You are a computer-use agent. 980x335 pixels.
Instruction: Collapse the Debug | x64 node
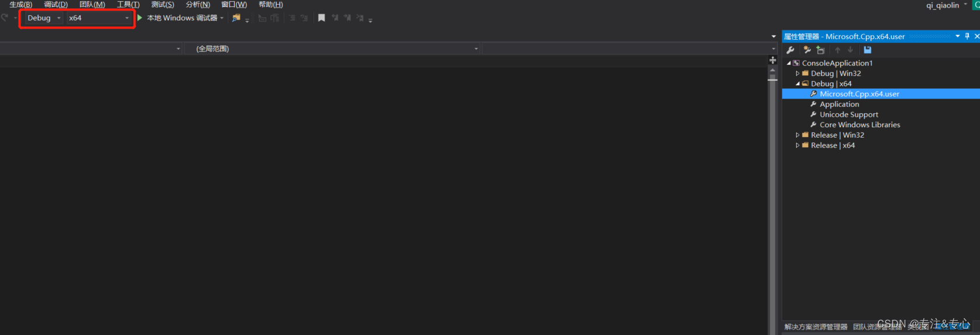[798, 84]
